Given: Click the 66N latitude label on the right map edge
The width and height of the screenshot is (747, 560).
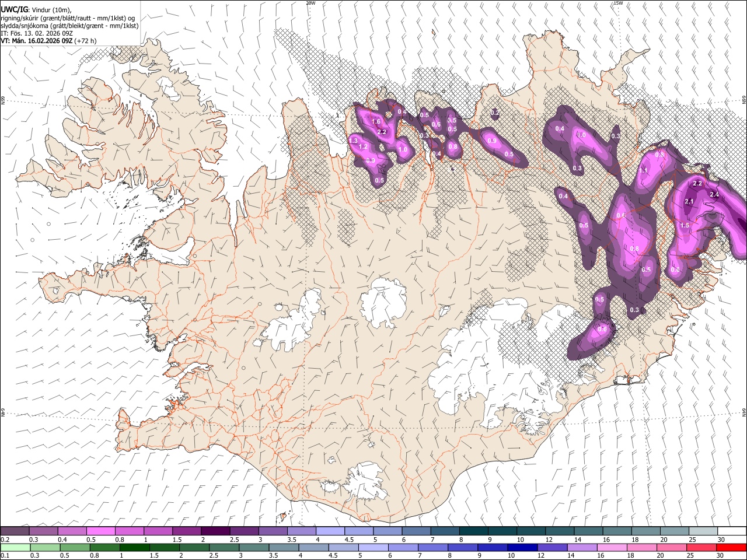Looking at the screenshot, I should [x=744, y=100].
